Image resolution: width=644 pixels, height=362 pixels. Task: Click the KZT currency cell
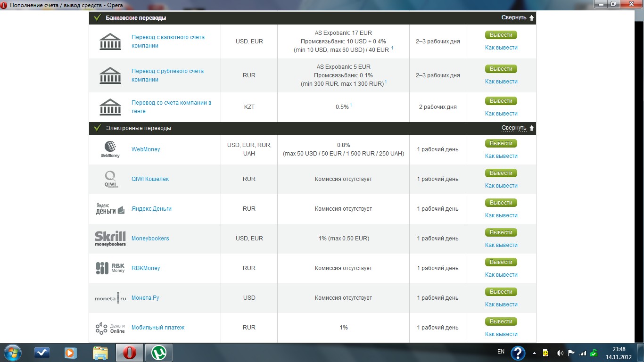point(249,107)
